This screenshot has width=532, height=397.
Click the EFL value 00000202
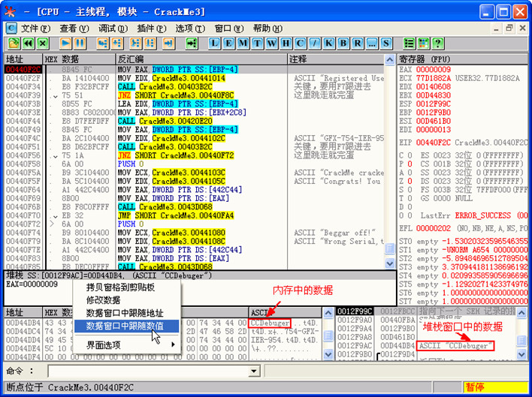(434, 228)
